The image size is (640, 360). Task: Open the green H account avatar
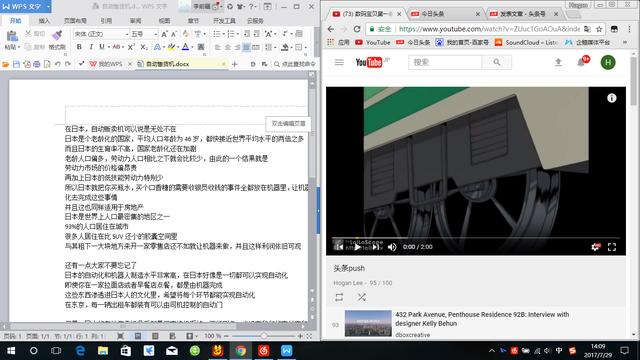[x=608, y=62]
